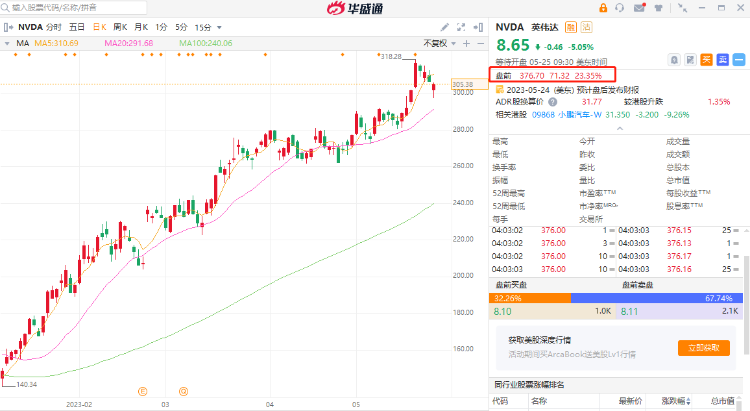
Task: Click the blue 卖 sell button
Action: (723, 60)
